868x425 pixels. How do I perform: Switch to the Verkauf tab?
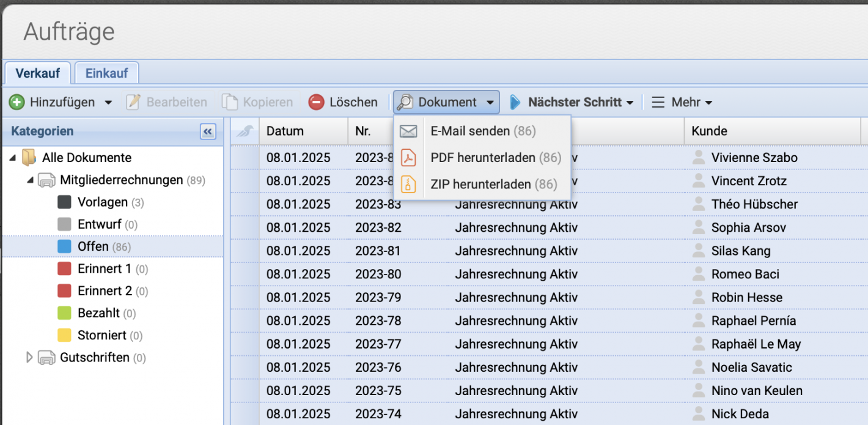click(37, 73)
